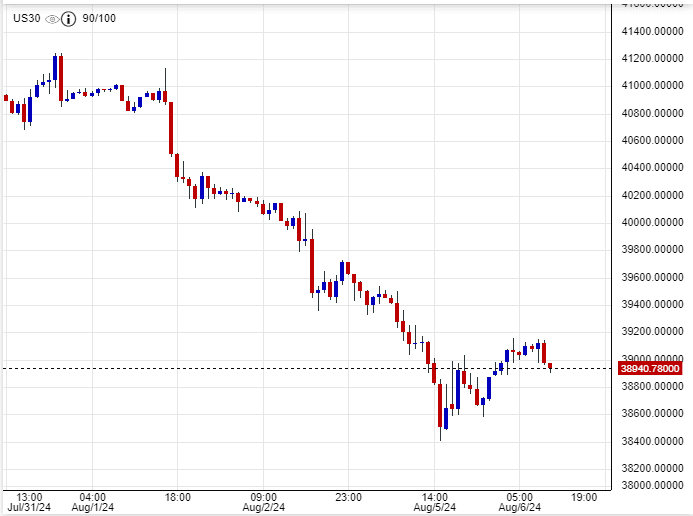Click the 23:00 time axis label

pos(348,495)
